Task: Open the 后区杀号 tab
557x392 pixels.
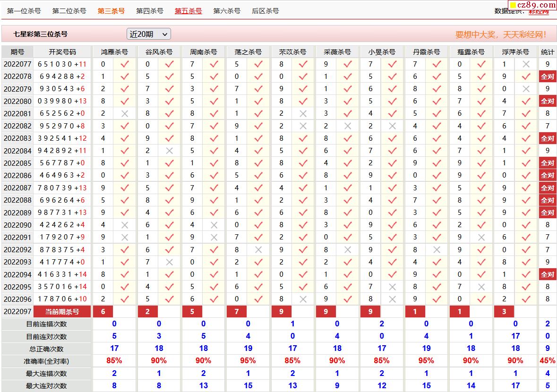Action: click(x=266, y=11)
